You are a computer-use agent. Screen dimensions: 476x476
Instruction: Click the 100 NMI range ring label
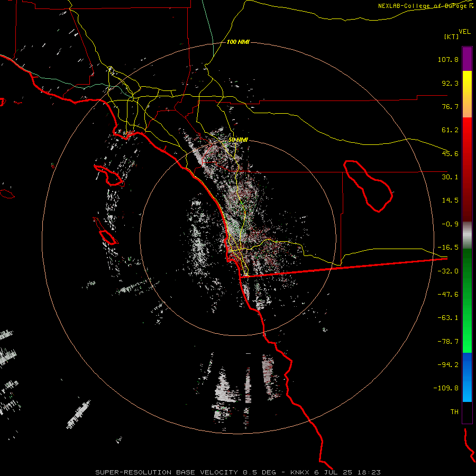pyautogui.click(x=238, y=42)
